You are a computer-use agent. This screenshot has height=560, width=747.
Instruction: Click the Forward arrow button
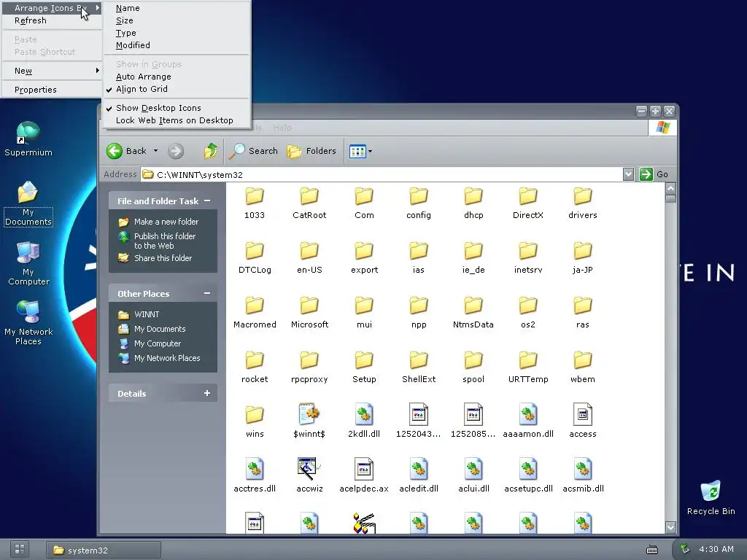coord(176,151)
